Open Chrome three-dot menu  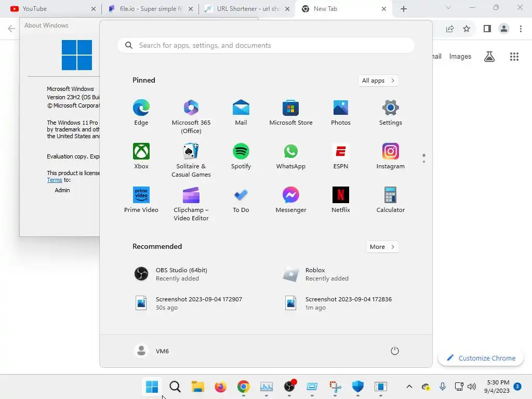coord(521,29)
